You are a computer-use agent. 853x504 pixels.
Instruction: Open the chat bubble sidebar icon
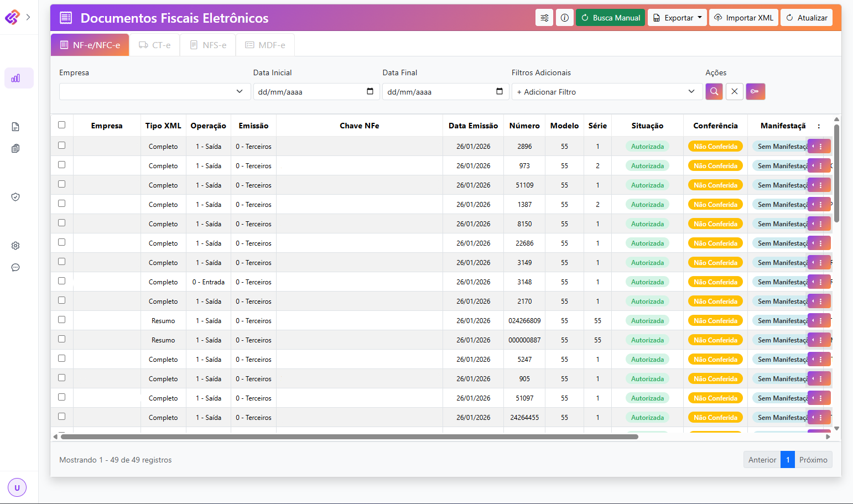pos(15,267)
